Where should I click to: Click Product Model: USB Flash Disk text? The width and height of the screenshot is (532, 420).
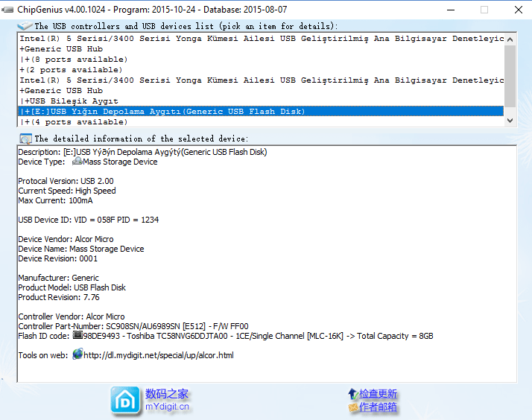pyautogui.click(x=72, y=287)
